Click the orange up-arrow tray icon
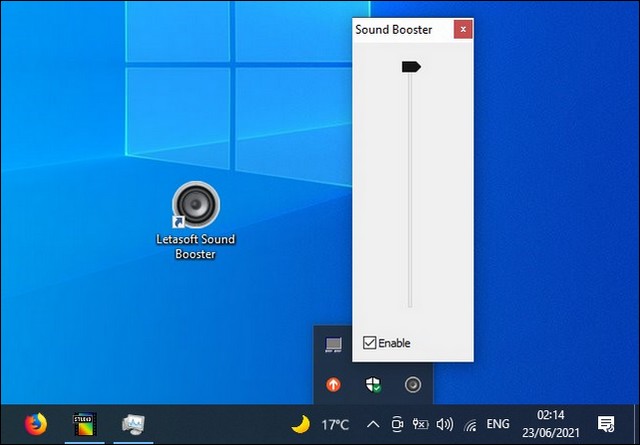The image size is (640, 445). [x=333, y=385]
